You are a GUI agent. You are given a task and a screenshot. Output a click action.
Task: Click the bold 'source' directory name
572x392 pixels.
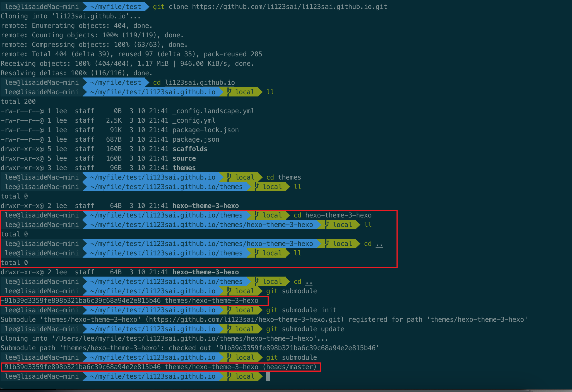tap(184, 158)
